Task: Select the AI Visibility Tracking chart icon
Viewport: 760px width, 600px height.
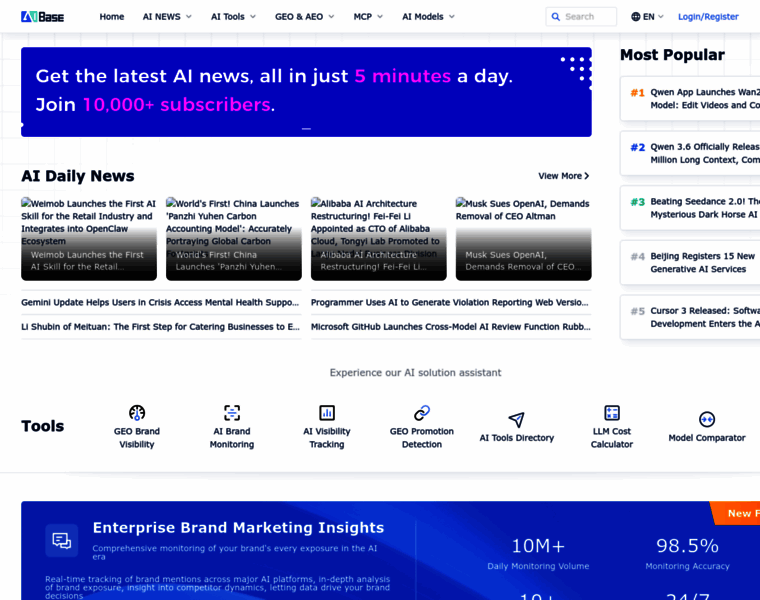Action: tap(326, 413)
